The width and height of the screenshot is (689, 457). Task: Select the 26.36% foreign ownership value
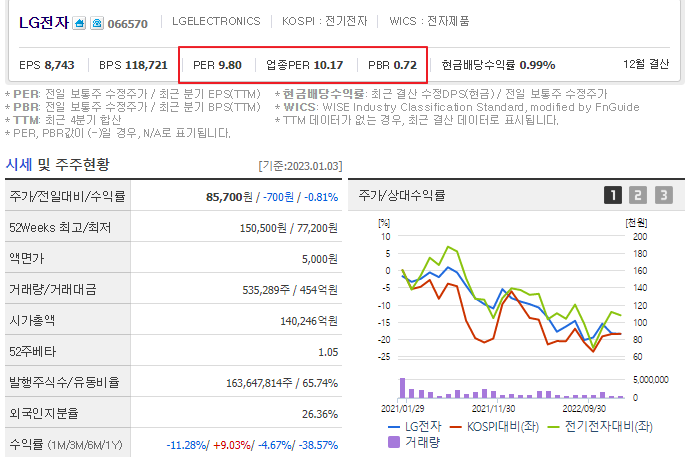(x=320, y=414)
